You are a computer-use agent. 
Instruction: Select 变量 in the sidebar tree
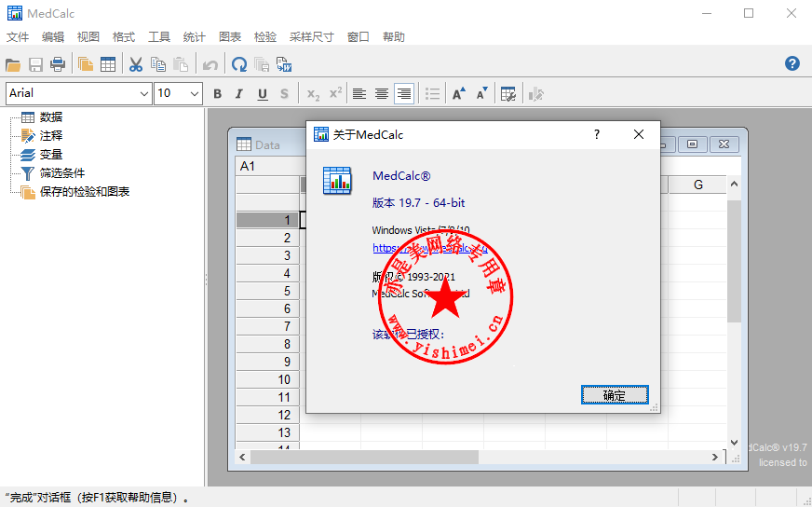pos(50,155)
